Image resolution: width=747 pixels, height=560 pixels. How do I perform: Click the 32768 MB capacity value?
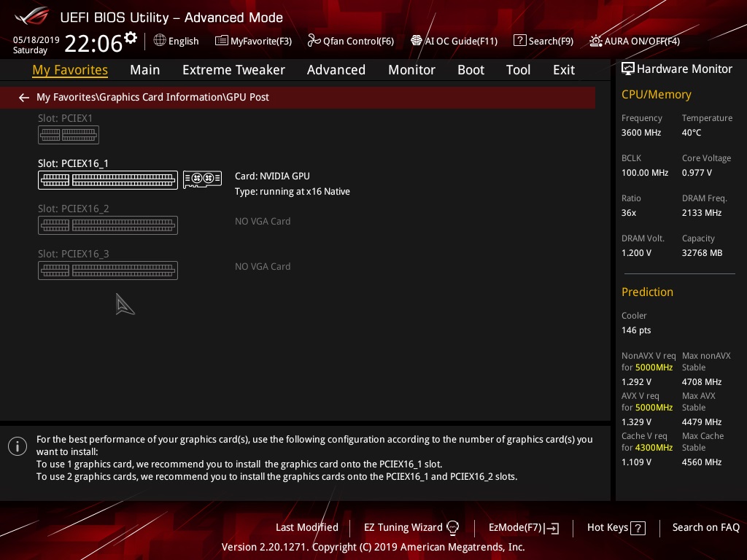703,253
